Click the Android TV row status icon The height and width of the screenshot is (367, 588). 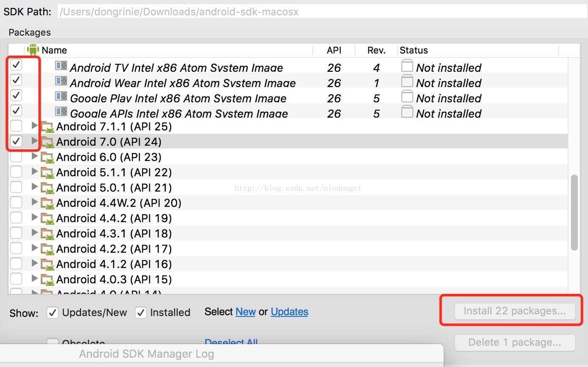point(407,66)
